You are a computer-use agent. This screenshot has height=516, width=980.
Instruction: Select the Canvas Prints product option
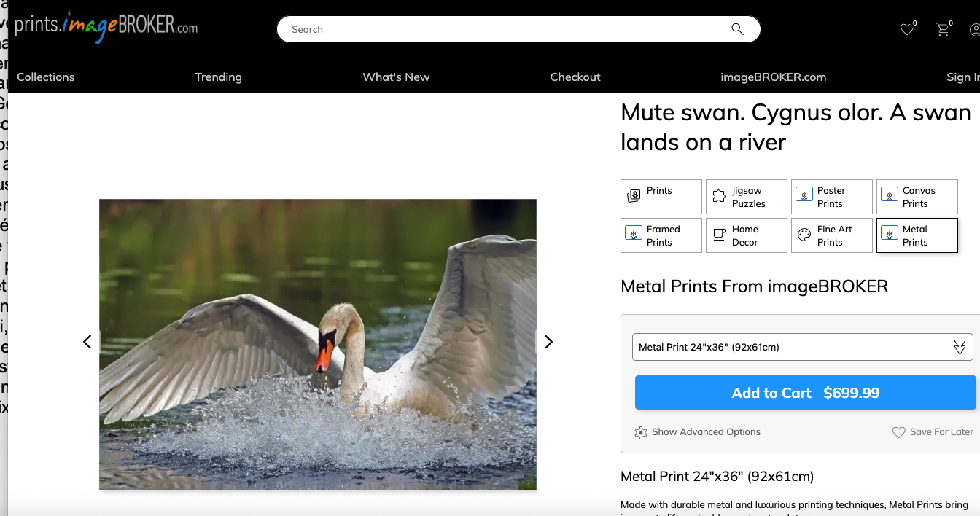pyautogui.click(x=917, y=197)
